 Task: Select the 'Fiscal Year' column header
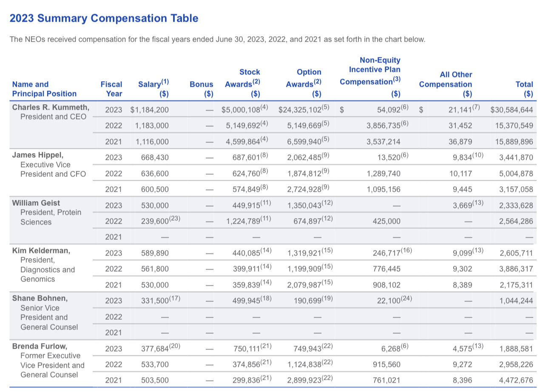(111, 89)
